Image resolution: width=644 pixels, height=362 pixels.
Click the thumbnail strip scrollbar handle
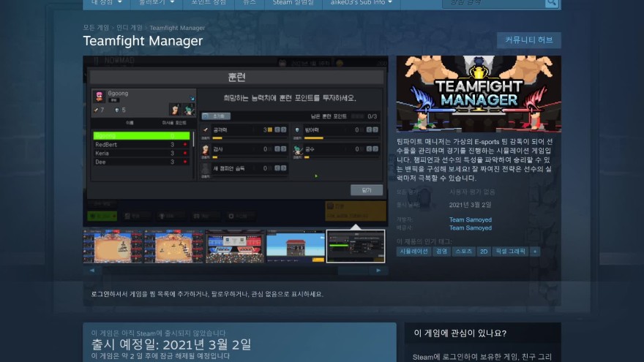click(353, 271)
